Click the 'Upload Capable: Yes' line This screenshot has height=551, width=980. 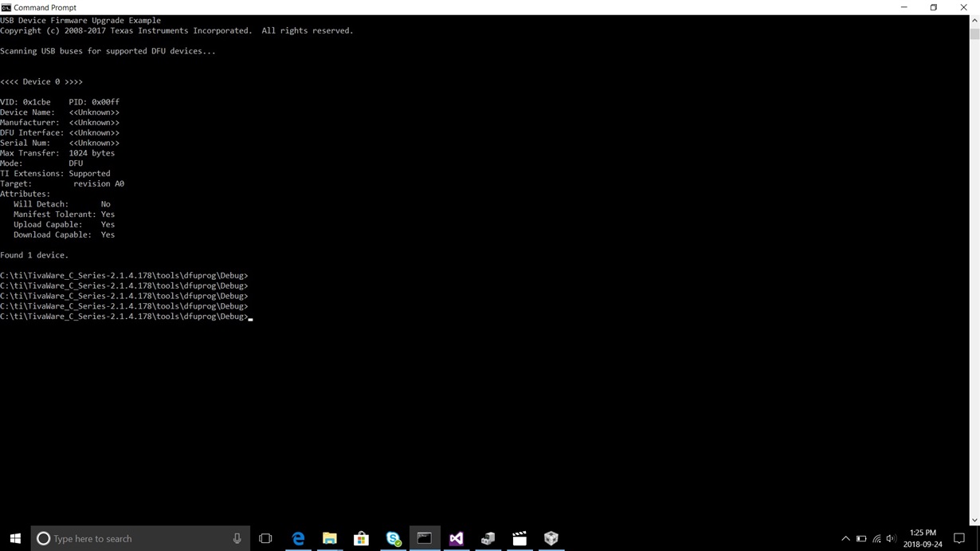64,224
